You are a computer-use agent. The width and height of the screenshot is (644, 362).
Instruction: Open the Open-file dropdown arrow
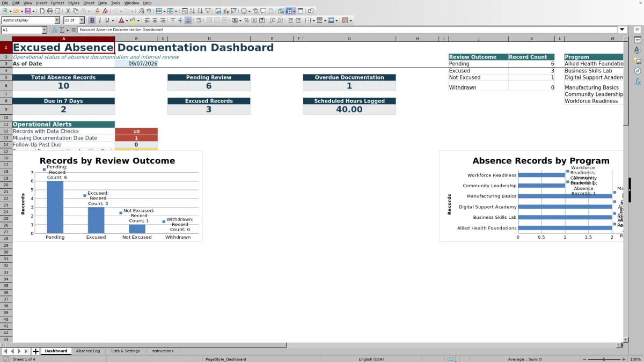pos(22,11)
